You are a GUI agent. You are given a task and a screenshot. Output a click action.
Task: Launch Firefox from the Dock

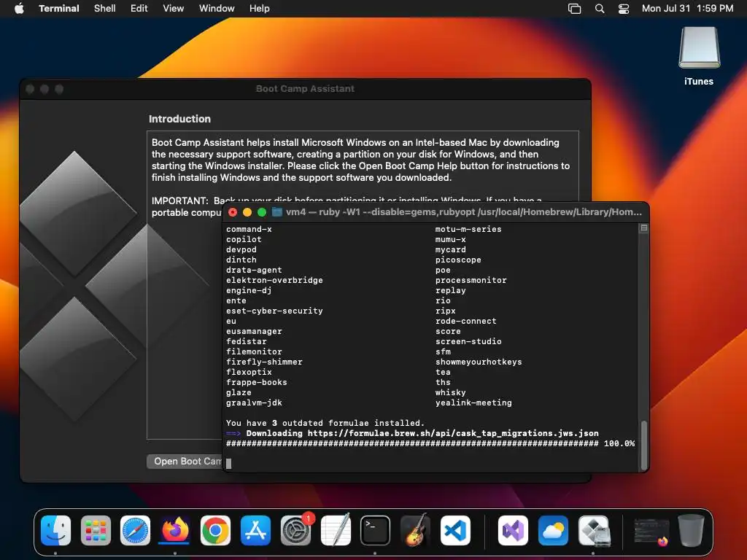click(175, 531)
